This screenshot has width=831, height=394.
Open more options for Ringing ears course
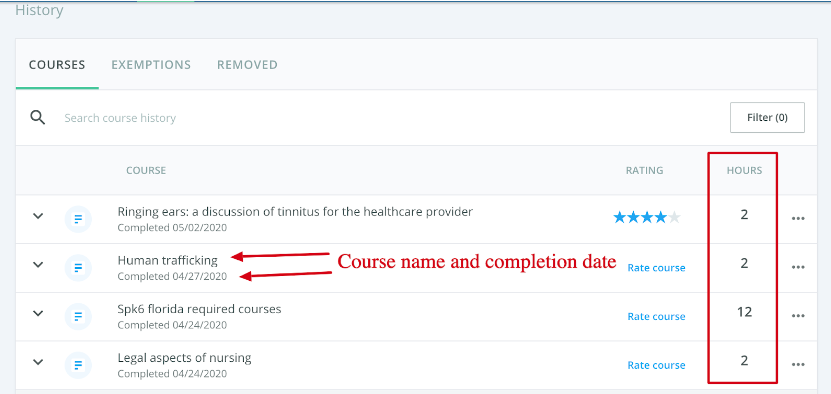click(x=798, y=218)
